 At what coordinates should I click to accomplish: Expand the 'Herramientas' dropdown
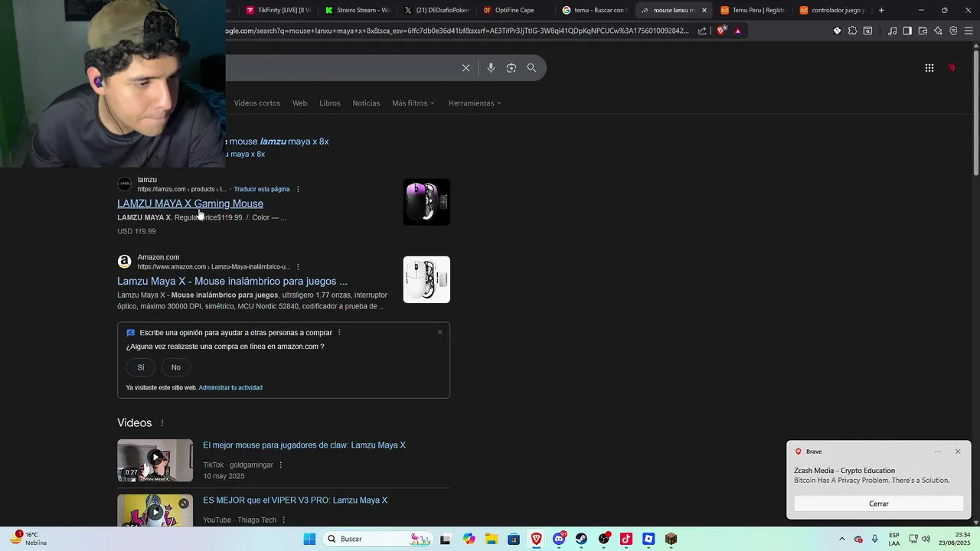tap(475, 103)
